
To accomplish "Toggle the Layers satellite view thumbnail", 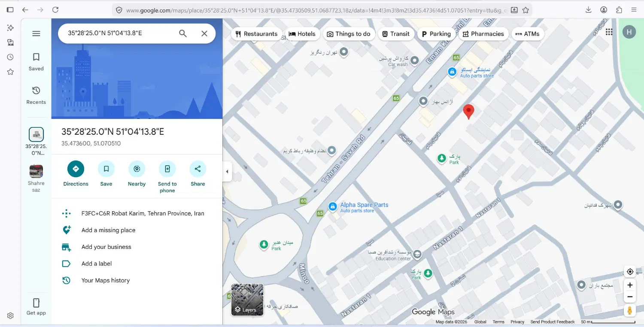I will (x=247, y=300).
